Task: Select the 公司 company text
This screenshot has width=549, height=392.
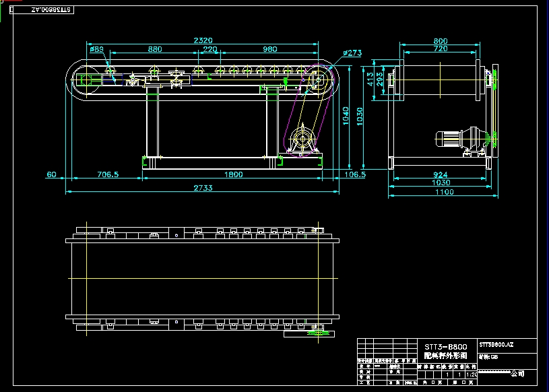Action: tap(517, 374)
